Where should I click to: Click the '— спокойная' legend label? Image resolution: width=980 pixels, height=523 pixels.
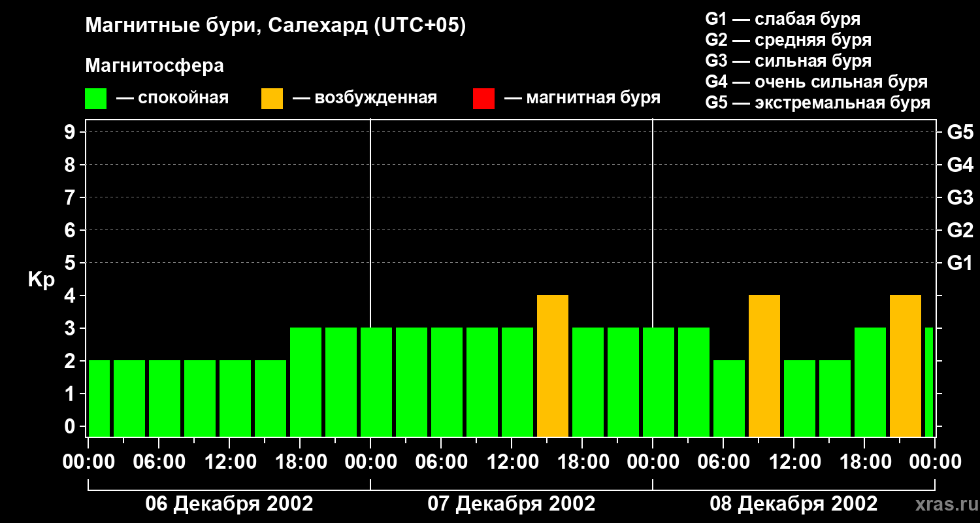point(172,98)
